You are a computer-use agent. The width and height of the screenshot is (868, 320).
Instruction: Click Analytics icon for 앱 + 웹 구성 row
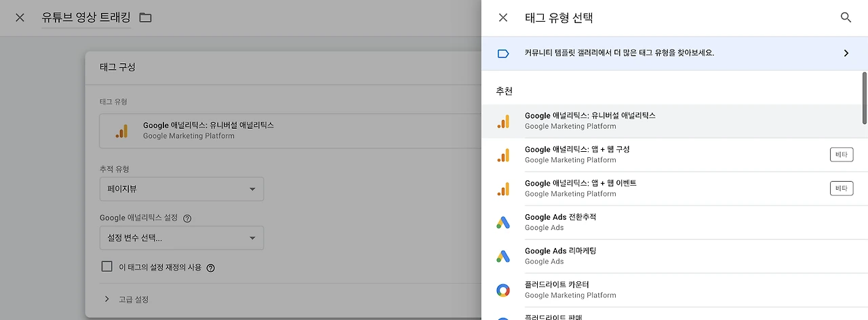pyautogui.click(x=502, y=155)
